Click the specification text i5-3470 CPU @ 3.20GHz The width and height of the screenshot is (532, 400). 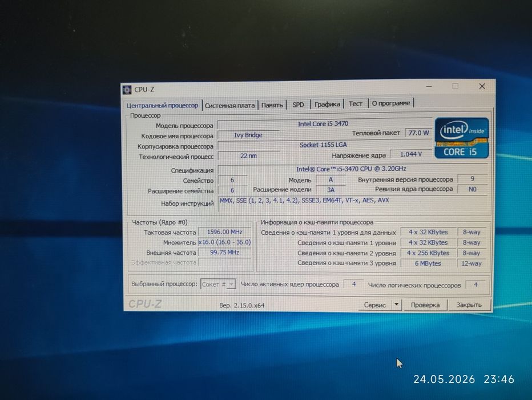352,169
